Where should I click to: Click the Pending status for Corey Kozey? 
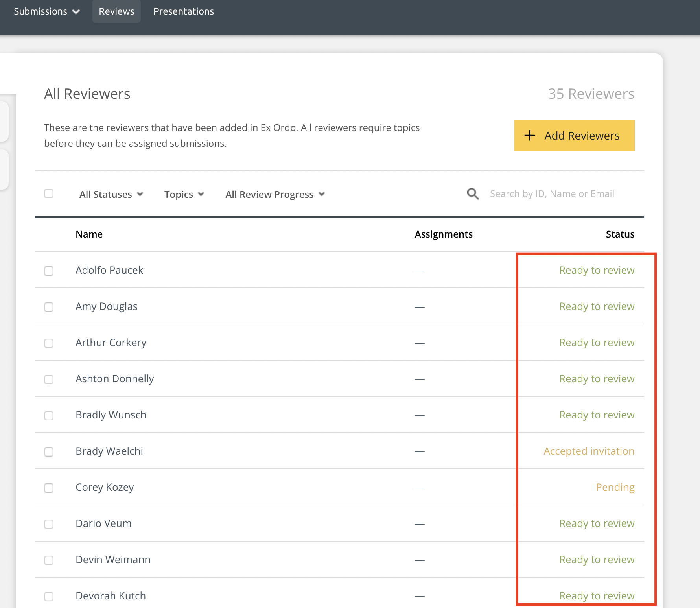pos(615,487)
